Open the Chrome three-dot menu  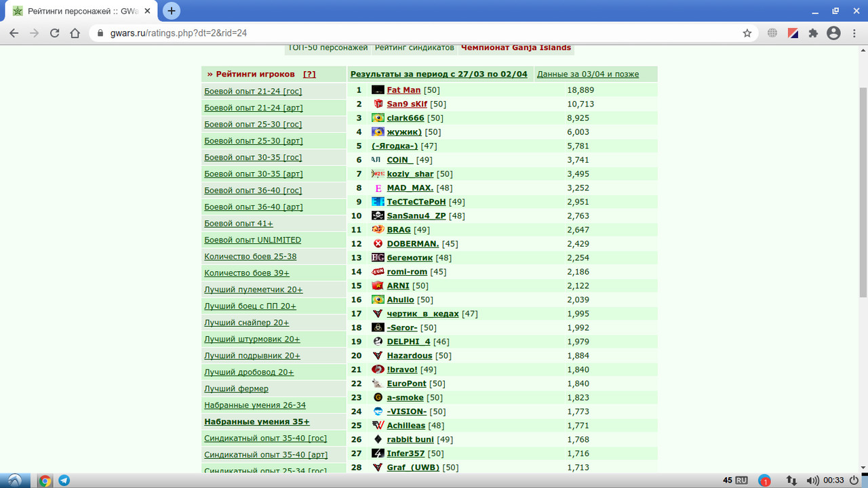[854, 33]
